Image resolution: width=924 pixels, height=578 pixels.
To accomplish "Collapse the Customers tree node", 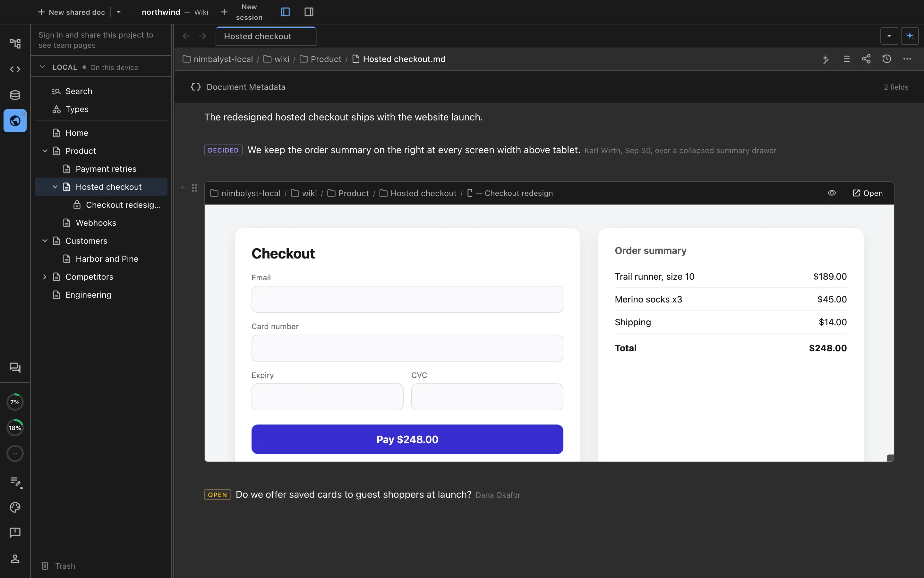I will coord(45,241).
